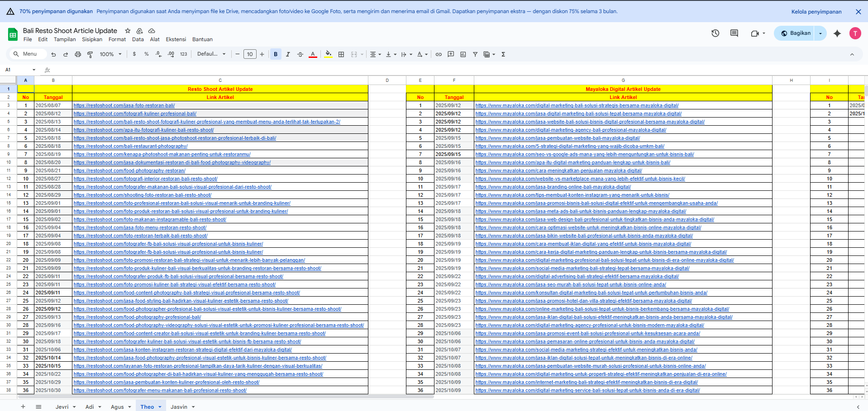Decrease font size with minus button
This screenshot has width=868, height=411.
[x=238, y=54]
